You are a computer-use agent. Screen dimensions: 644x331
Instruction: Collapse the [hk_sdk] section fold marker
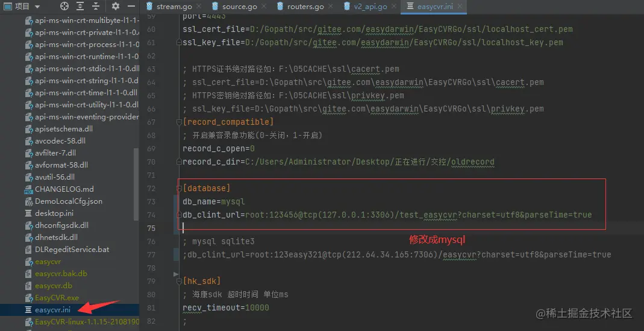179,281
